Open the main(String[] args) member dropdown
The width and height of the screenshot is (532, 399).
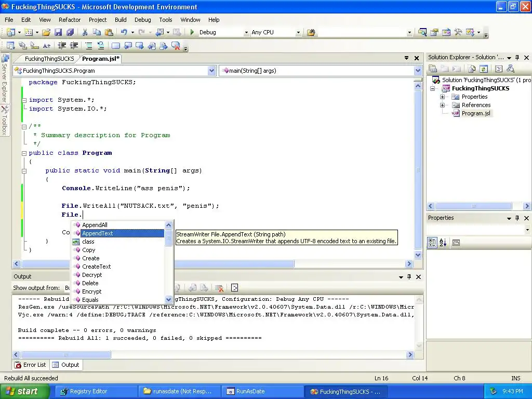tap(418, 71)
